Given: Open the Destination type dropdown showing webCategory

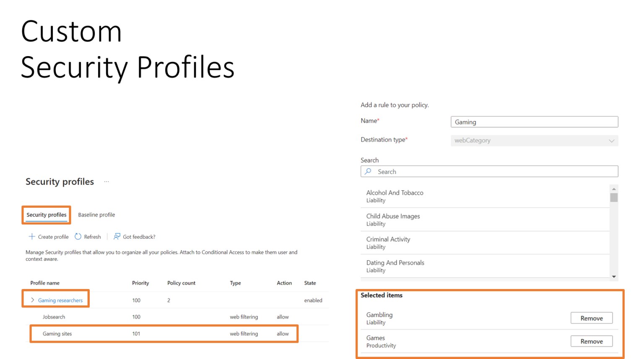Looking at the screenshot, I should click(612, 141).
